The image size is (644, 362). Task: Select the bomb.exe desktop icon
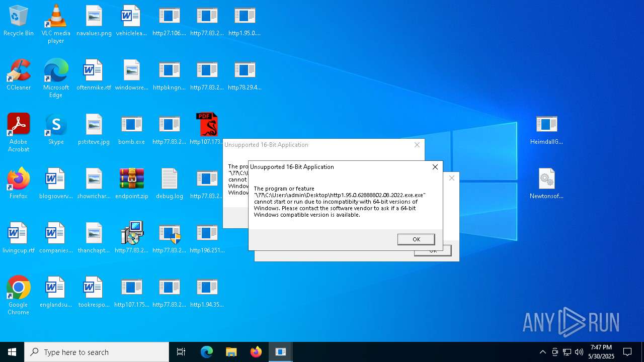pos(132,130)
